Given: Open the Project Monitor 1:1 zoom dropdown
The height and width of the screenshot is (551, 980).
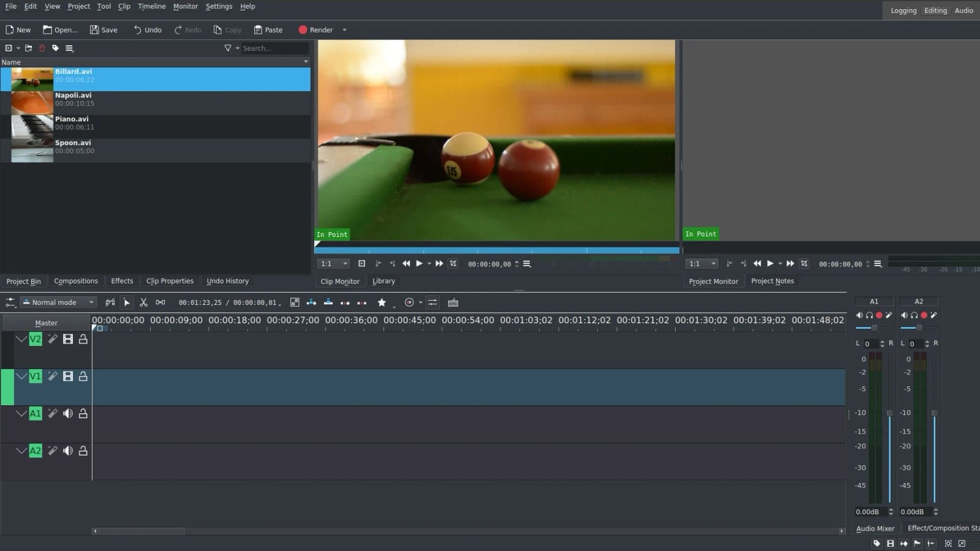Looking at the screenshot, I should click(x=702, y=264).
